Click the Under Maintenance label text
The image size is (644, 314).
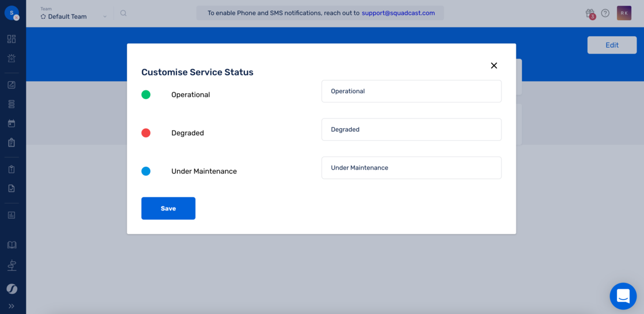[x=204, y=171]
